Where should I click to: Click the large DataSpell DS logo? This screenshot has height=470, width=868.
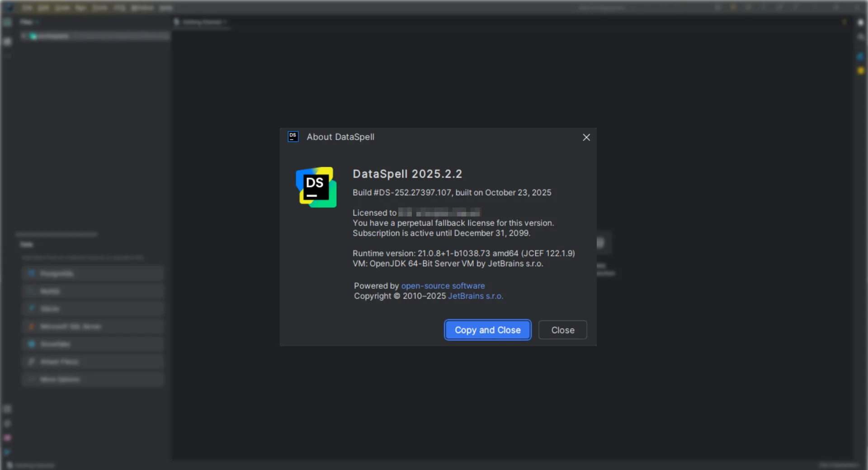[x=316, y=187]
